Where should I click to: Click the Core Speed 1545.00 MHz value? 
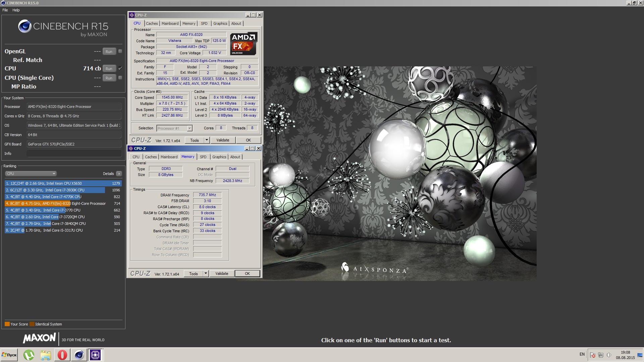(172, 97)
